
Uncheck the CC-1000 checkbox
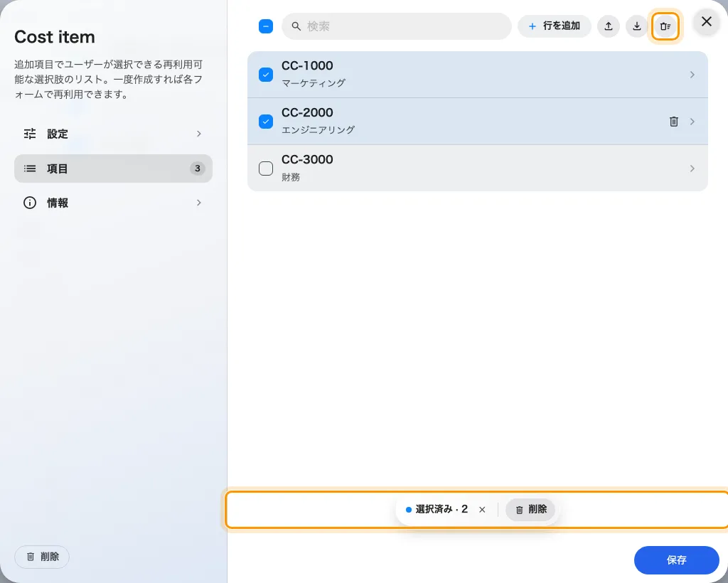[266, 75]
